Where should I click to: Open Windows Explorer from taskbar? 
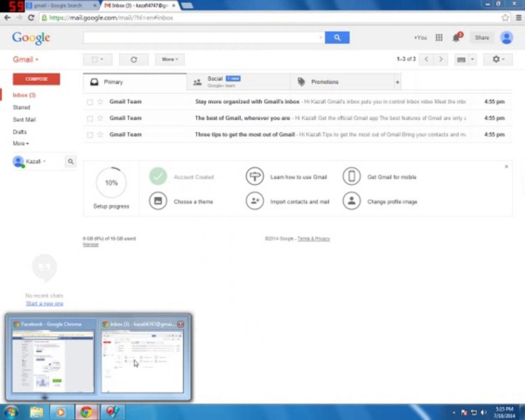click(x=37, y=412)
